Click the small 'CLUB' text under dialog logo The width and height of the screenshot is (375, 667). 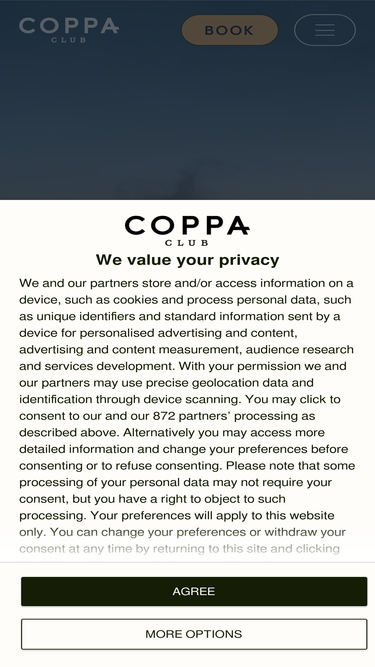tap(187, 243)
